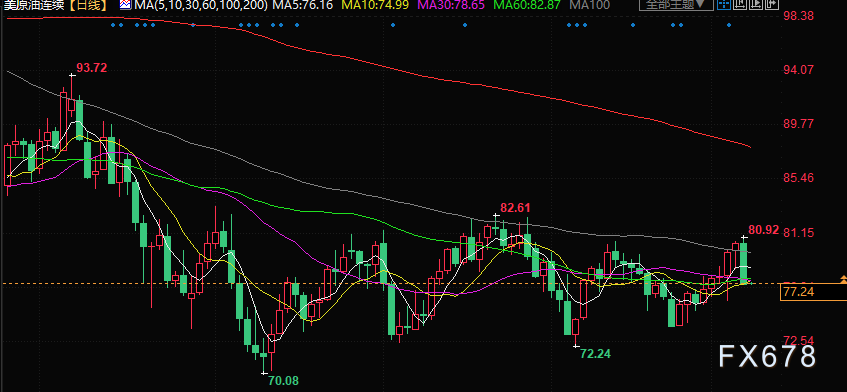Screen dimensions: 847x392
Task: Click the 美原油连续 instrument title
Action: tap(34, 5)
